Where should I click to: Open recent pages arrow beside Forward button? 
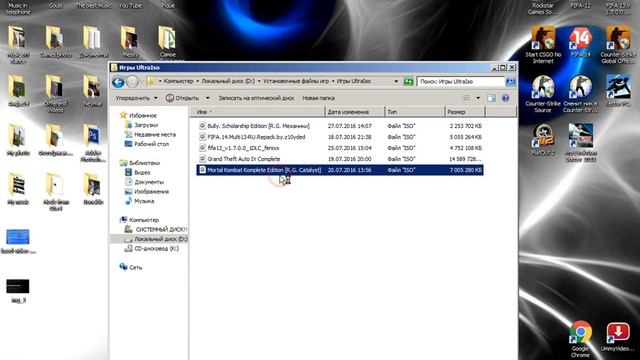[x=142, y=82]
